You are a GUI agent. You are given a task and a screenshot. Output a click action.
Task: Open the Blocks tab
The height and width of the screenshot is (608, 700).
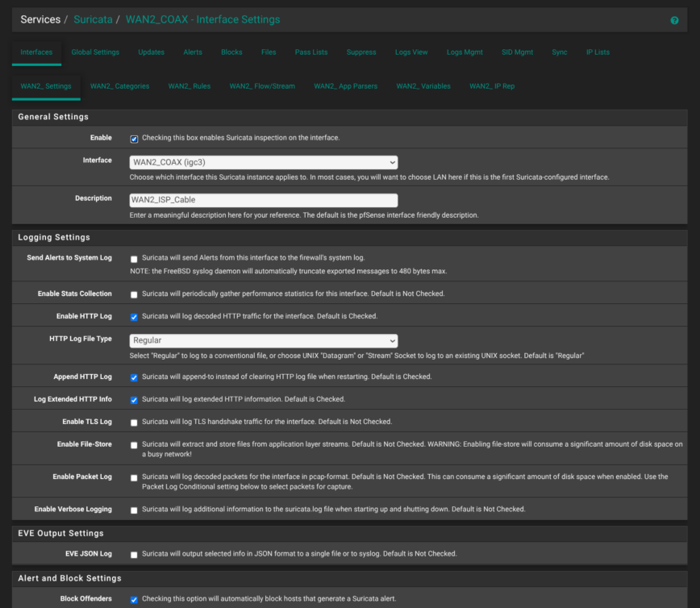pos(231,52)
